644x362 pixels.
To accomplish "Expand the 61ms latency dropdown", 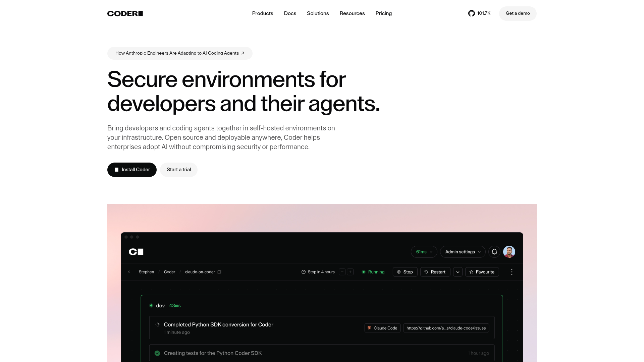I will tap(424, 252).
